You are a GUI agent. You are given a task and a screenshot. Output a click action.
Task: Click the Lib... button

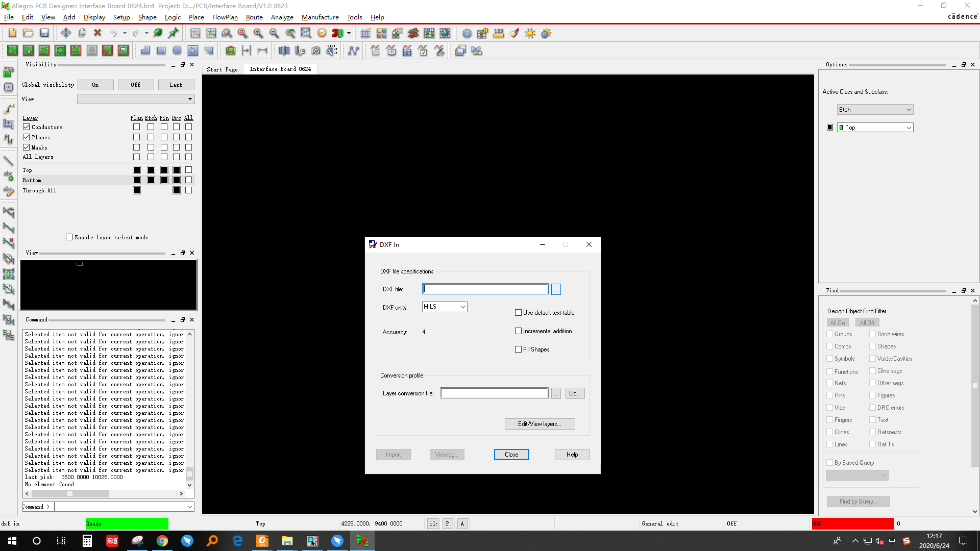point(575,393)
